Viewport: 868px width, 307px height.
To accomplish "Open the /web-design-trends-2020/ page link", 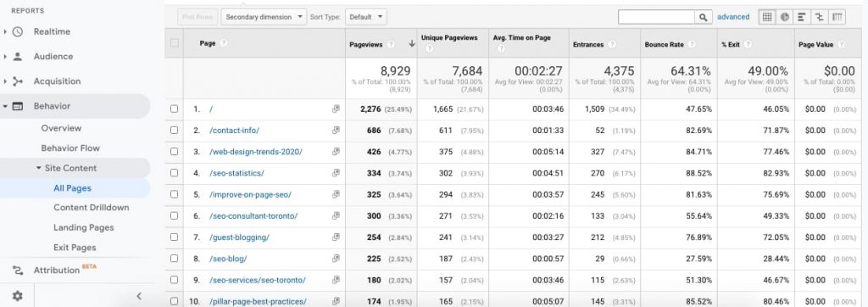I will pyautogui.click(x=256, y=152).
